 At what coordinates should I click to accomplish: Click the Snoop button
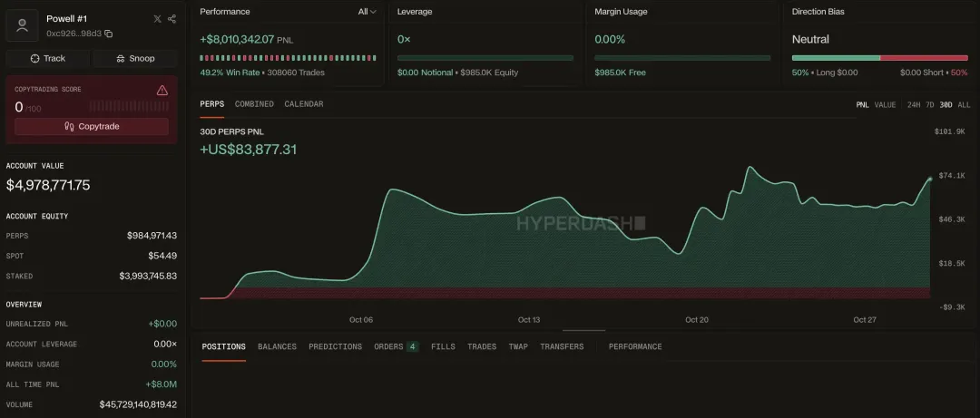[135, 58]
